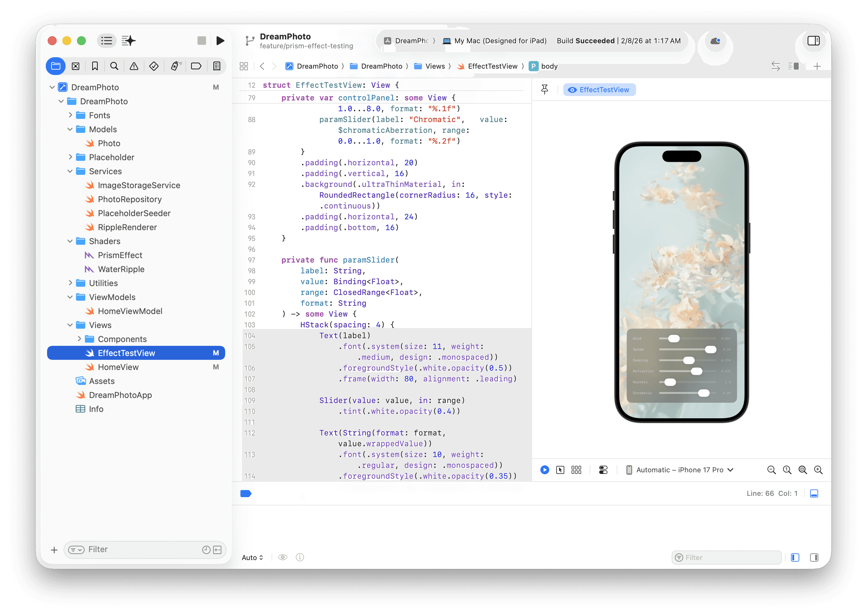Image resolution: width=867 pixels, height=616 pixels.
Task: Click the Views breadcrumb item
Action: [x=435, y=66]
